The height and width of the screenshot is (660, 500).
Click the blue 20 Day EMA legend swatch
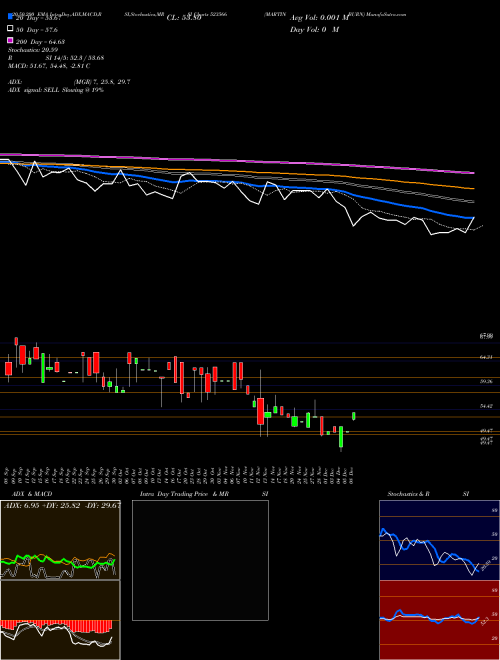[x=10, y=17]
